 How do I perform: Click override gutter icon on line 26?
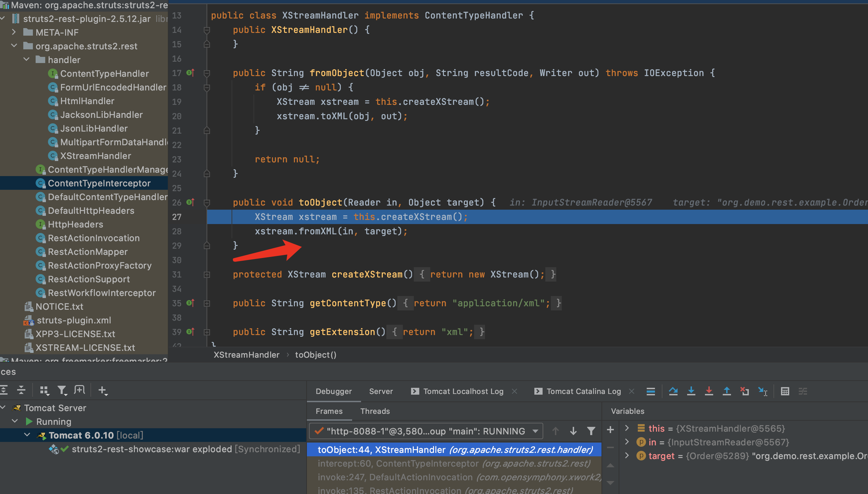pyautogui.click(x=190, y=202)
